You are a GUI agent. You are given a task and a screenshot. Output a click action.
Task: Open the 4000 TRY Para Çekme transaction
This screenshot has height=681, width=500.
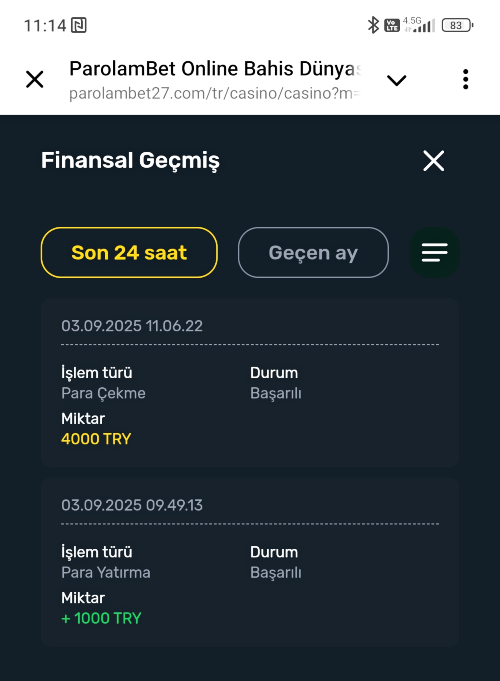[250, 383]
